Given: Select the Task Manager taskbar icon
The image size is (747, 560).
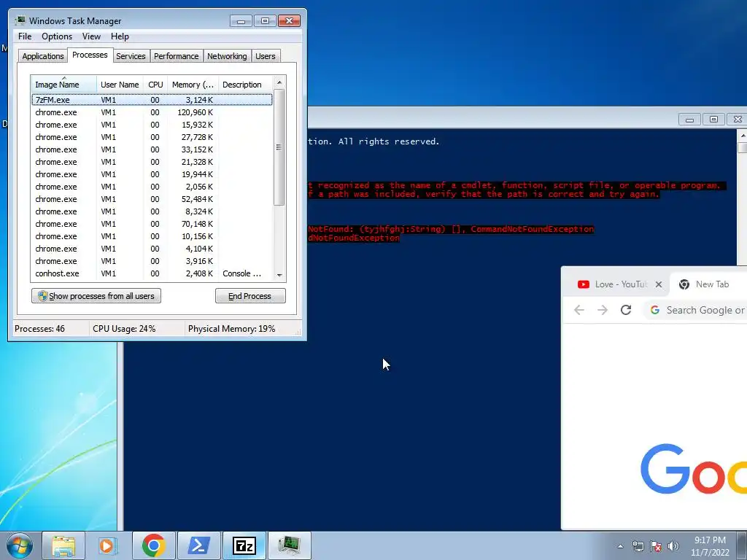Looking at the screenshot, I should point(289,545).
